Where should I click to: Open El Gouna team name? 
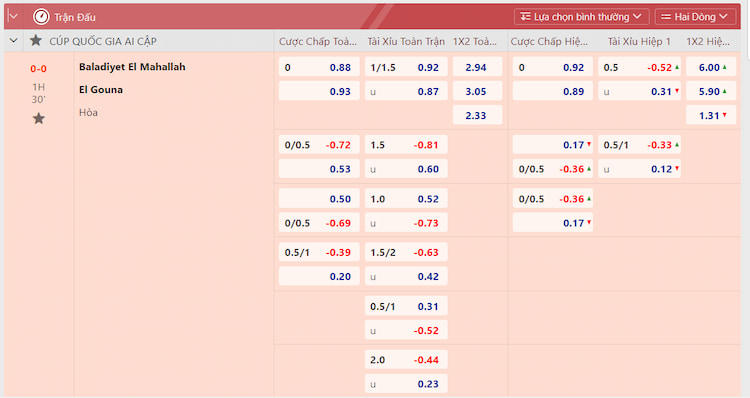[x=101, y=89]
